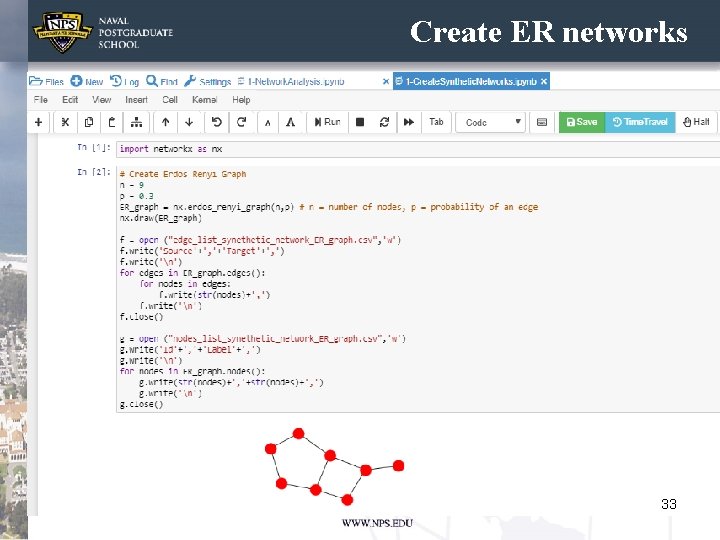Open the Edit menu
This screenshot has height=540, width=720.
(x=70, y=100)
